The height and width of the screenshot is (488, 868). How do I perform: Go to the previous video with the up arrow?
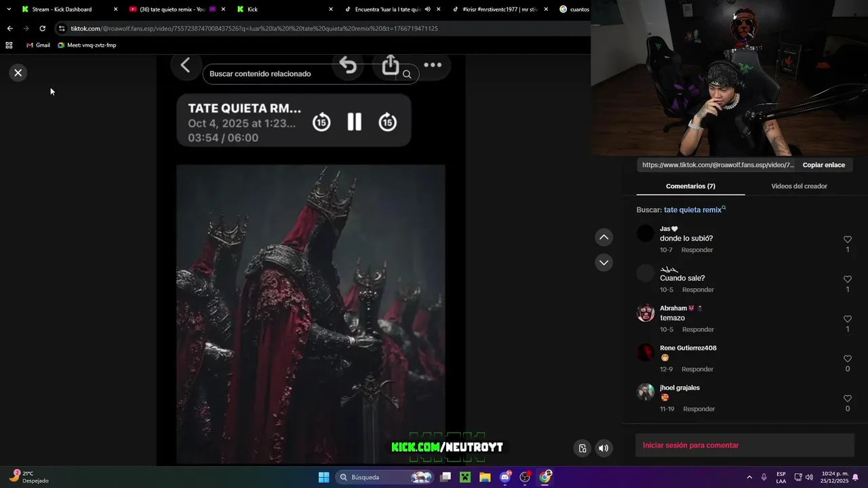tap(604, 237)
